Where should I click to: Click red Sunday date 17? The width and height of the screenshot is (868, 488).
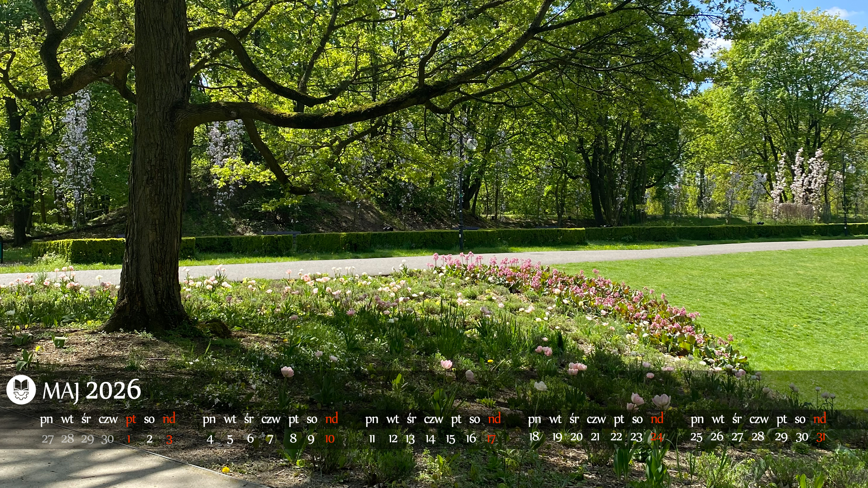click(x=491, y=438)
